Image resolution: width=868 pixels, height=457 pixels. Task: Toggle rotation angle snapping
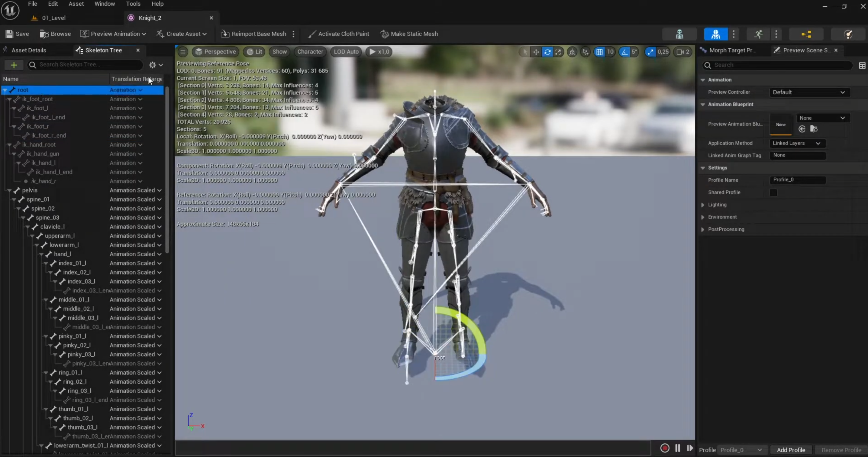pyautogui.click(x=624, y=52)
